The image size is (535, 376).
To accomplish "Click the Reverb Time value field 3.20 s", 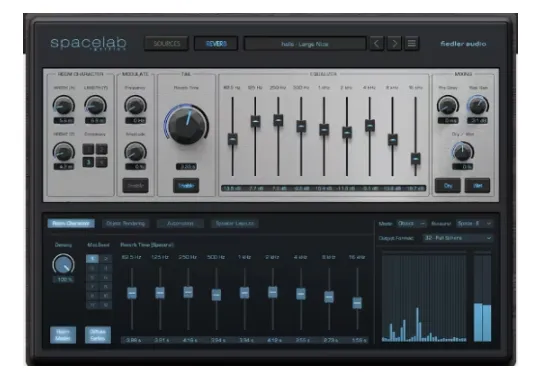I will pos(186,167).
